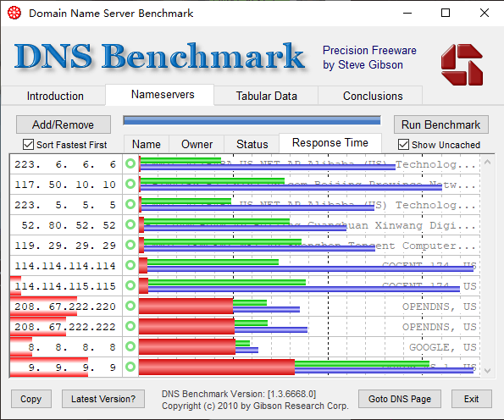Click the blue benchmark progress bar
This screenshot has width=504, height=420.
pyautogui.click(x=252, y=121)
